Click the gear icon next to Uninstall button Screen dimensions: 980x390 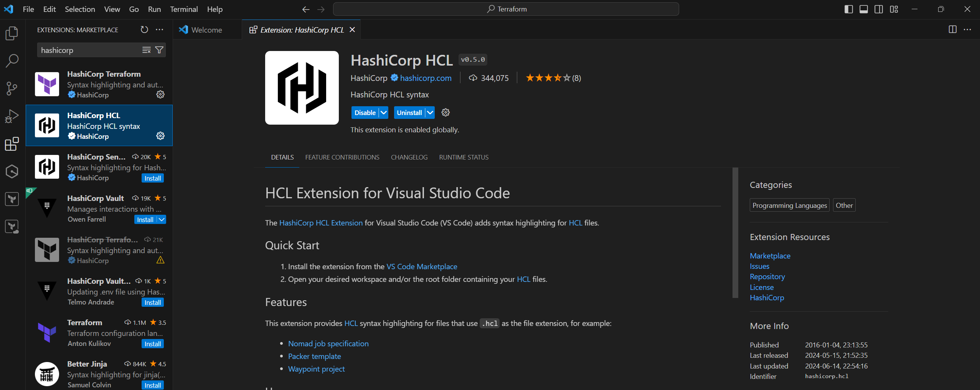pos(445,112)
